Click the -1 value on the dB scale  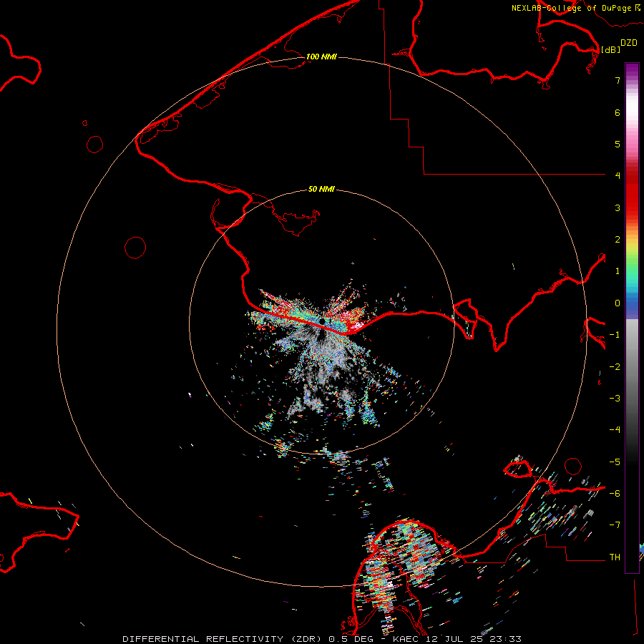point(615,335)
